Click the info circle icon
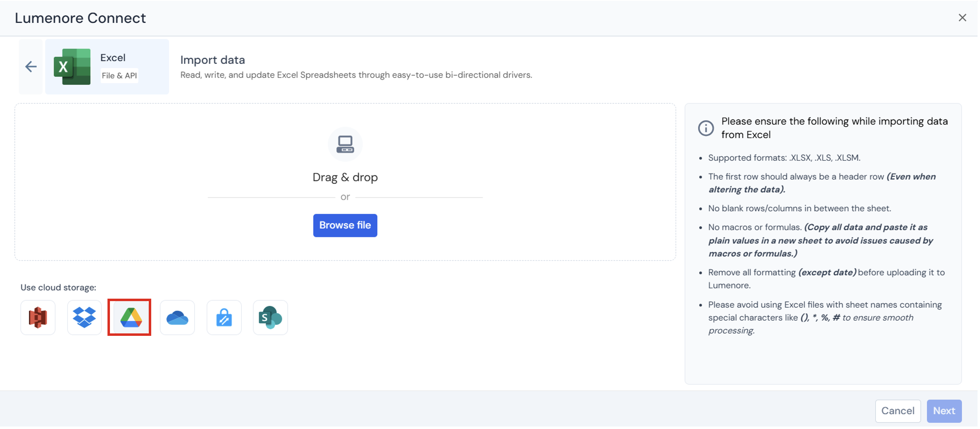 click(x=706, y=128)
